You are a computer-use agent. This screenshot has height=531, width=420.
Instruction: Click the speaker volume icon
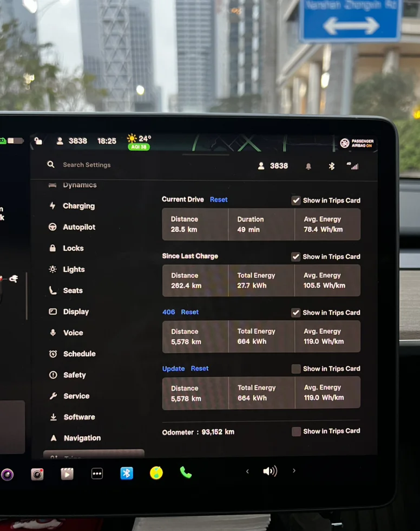click(x=270, y=471)
